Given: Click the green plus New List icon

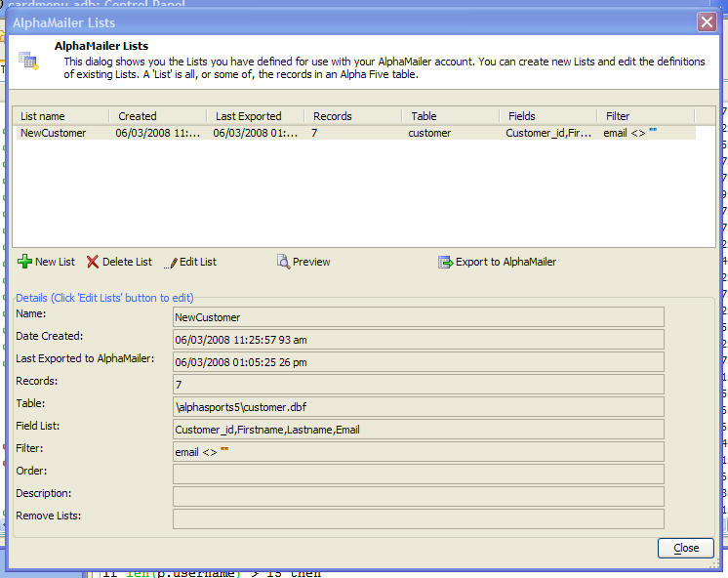Looking at the screenshot, I should click(24, 262).
